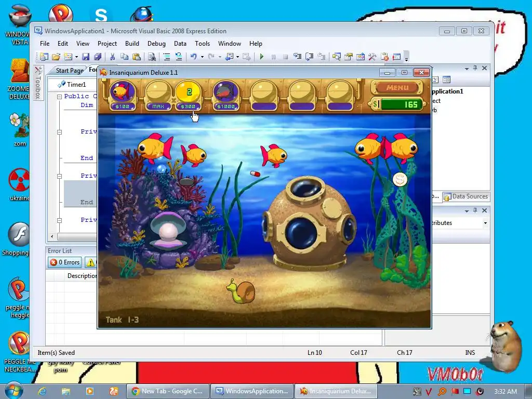The width and height of the screenshot is (532, 399).
Task: Open Add New Item dropdown arrow
Action: [x=76, y=57]
